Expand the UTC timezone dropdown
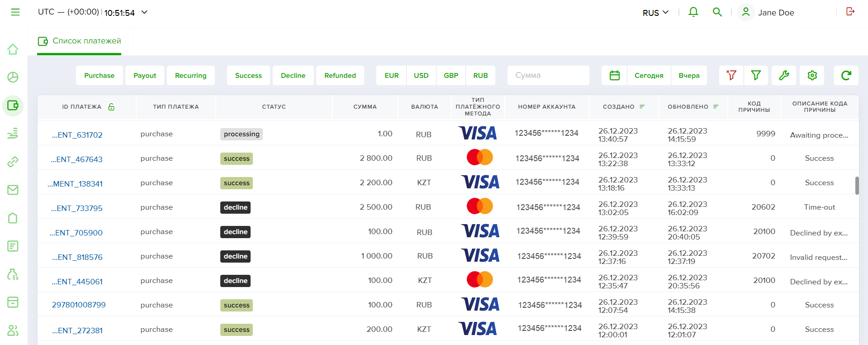The image size is (868, 345). point(144,12)
